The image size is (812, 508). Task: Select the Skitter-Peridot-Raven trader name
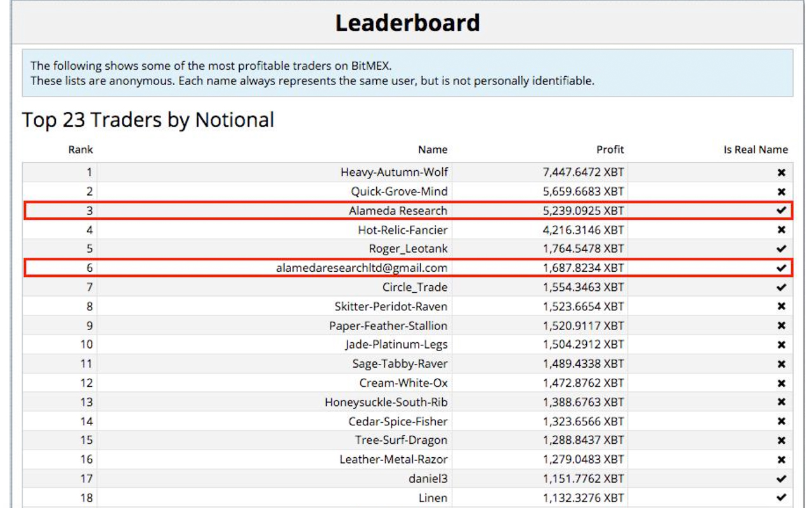click(x=391, y=306)
